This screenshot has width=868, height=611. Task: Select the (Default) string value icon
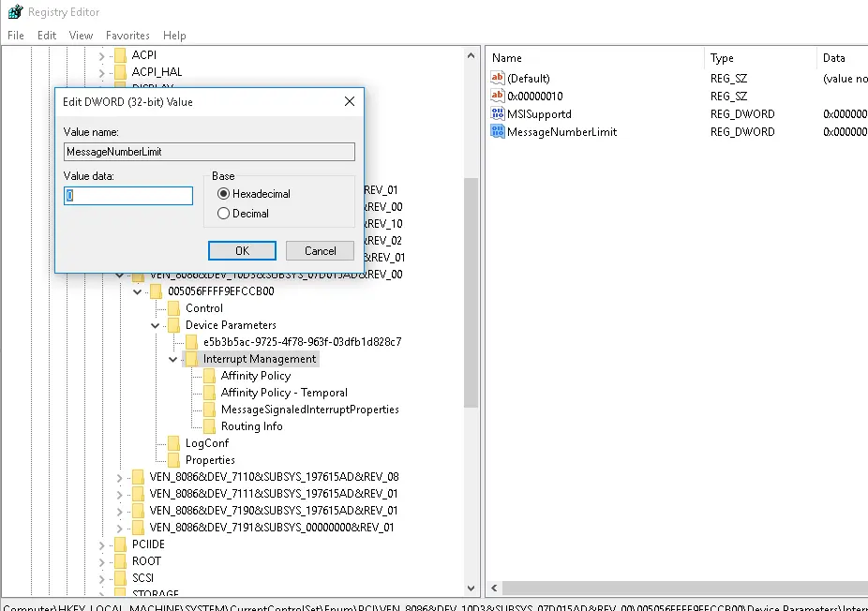[x=497, y=78]
